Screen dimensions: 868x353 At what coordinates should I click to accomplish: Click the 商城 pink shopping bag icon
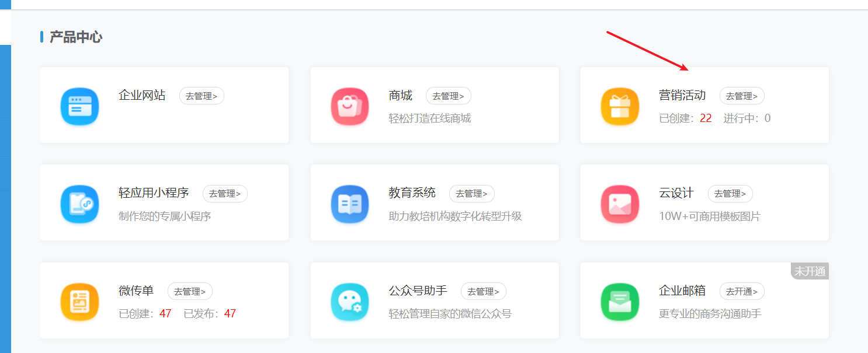349,105
